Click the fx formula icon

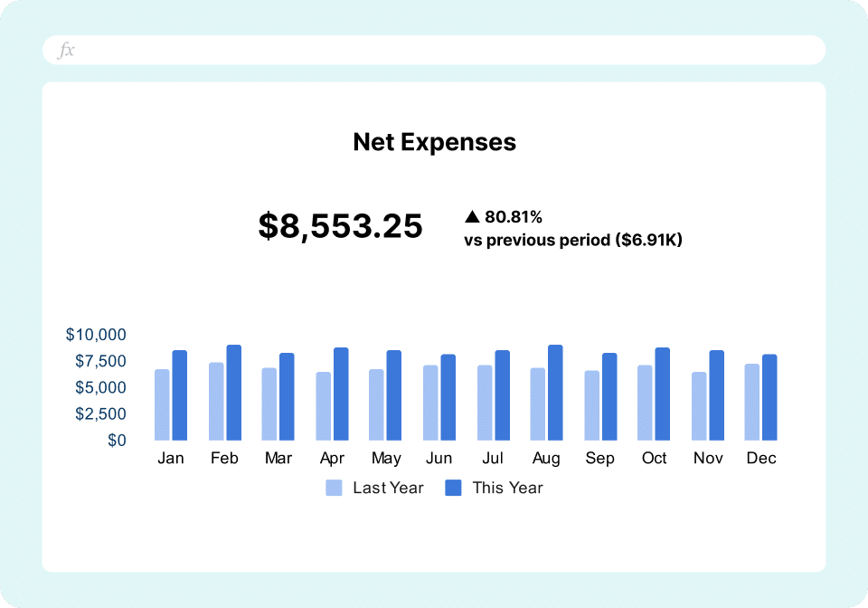click(66, 50)
